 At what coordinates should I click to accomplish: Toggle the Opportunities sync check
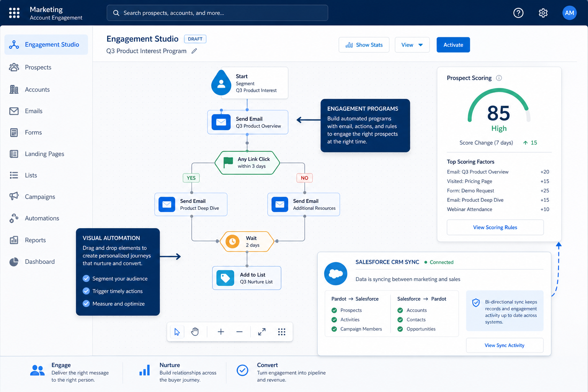point(400,329)
